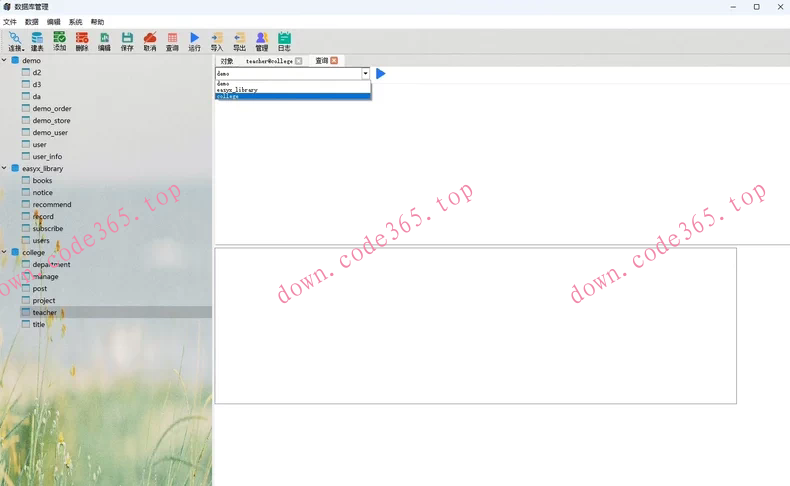Click the 取消 (cancel) toolbar icon
The height and width of the screenshot is (486, 790).
click(150, 41)
